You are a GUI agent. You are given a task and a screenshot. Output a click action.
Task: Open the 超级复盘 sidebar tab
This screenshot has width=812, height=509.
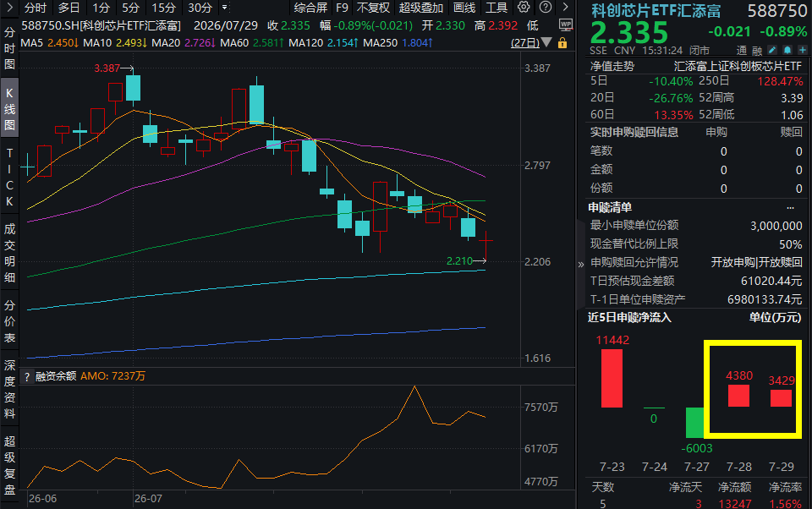click(x=9, y=465)
